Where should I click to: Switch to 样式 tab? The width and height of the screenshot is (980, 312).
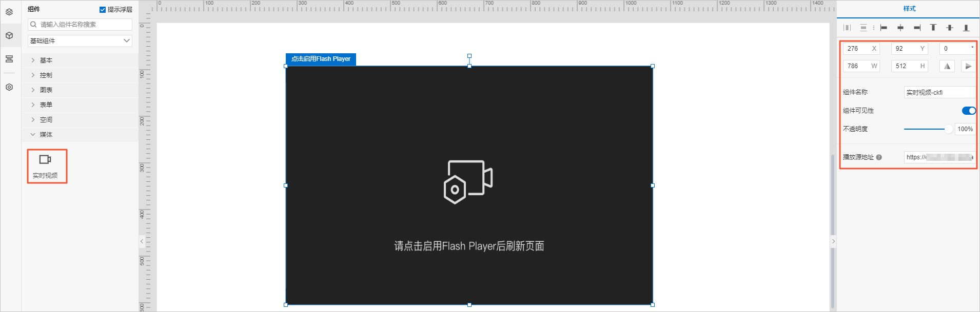point(909,9)
